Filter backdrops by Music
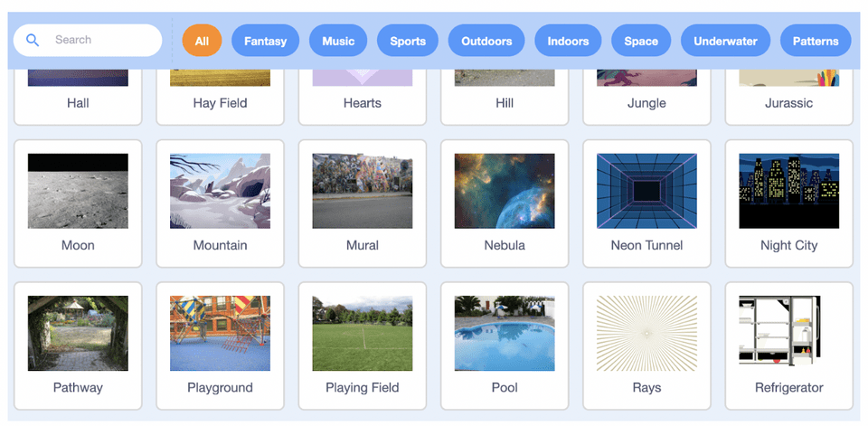 click(338, 41)
